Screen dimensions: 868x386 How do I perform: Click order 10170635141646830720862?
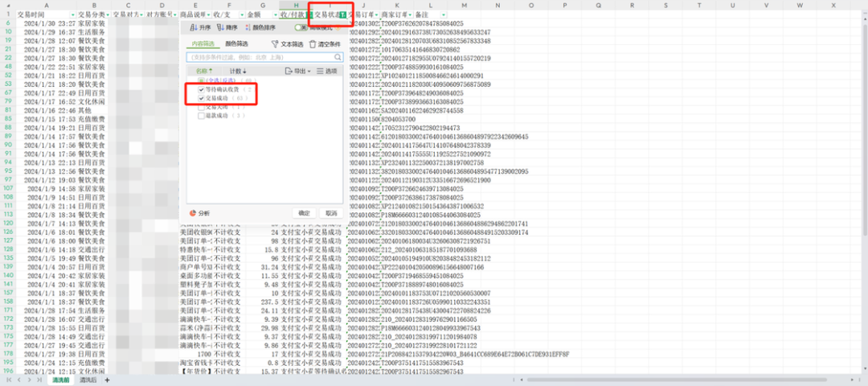click(420, 49)
